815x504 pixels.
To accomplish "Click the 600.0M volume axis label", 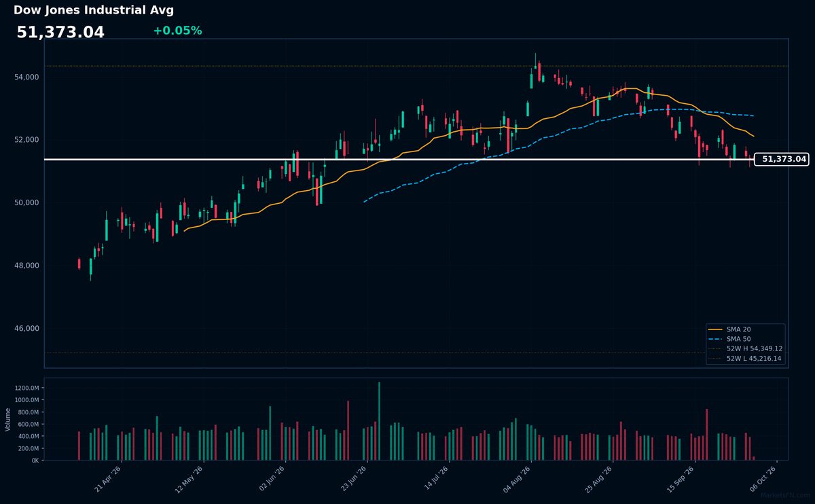I will pyautogui.click(x=28, y=425).
